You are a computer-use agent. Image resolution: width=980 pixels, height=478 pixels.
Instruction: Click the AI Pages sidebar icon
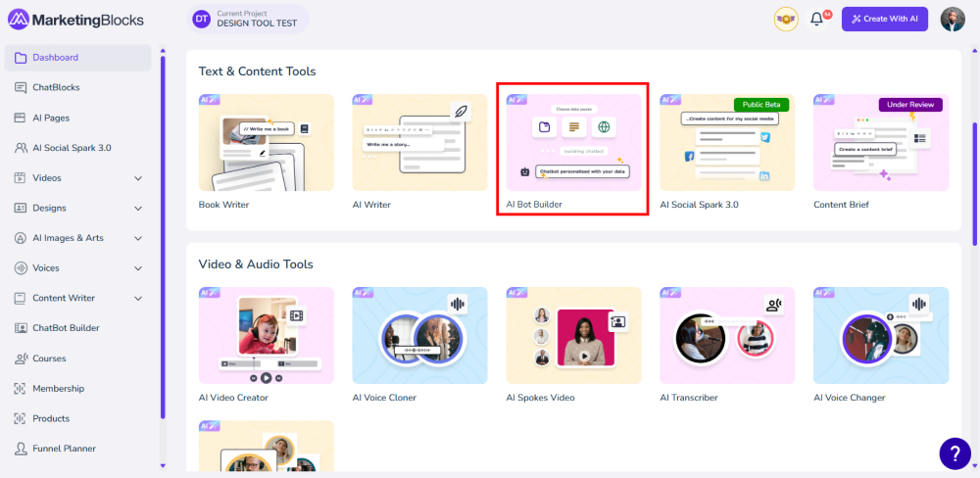21,118
